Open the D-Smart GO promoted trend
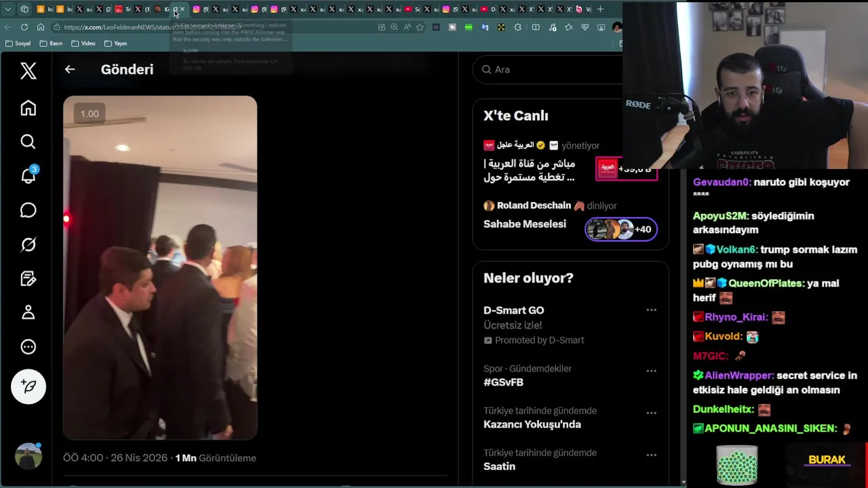The width and height of the screenshot is (868, 488). pyautogui.click(x=513, y=310)
